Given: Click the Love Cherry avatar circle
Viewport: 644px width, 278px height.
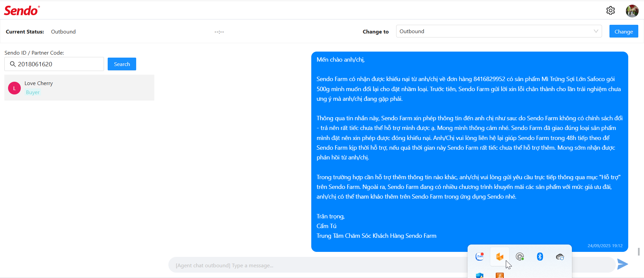Looking at the screenshot, I should (x=14, y=88).
